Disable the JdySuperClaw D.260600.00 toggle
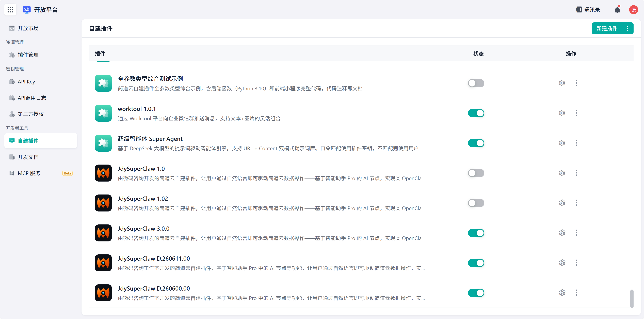 476,293
